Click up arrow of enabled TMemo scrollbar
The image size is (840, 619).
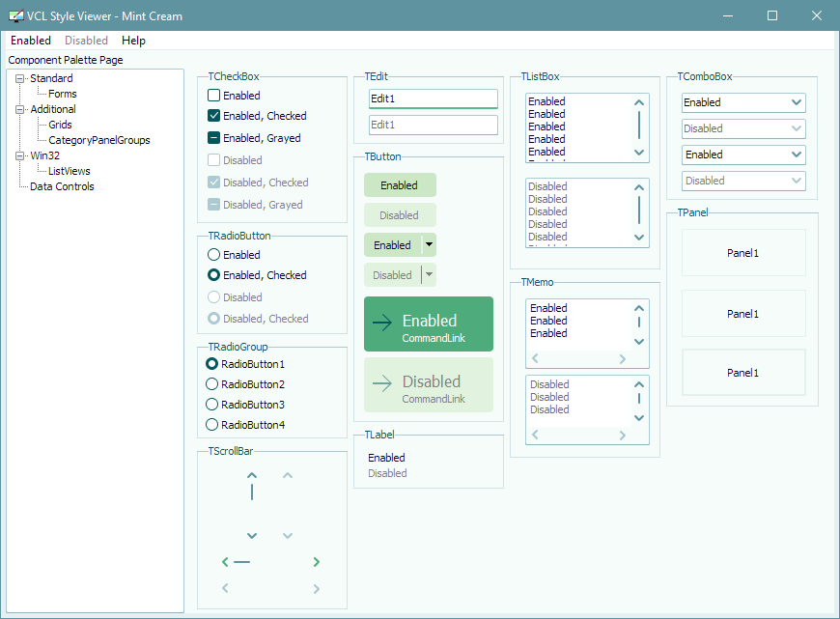(x=638, y=308)
